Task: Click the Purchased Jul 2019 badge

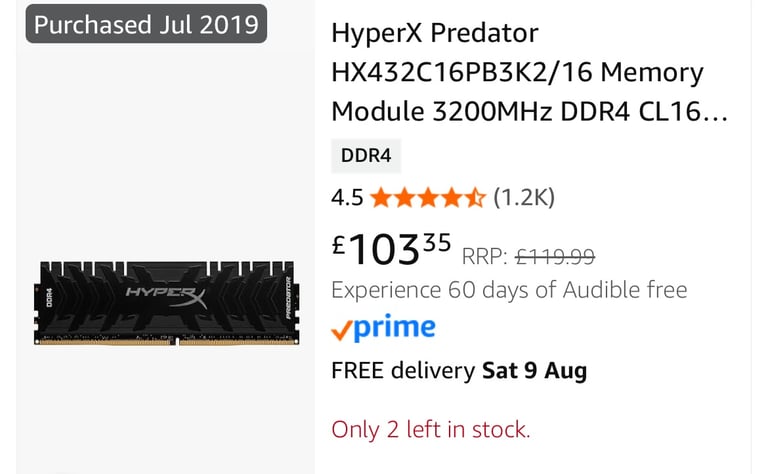Action: [x=146, y=24]
